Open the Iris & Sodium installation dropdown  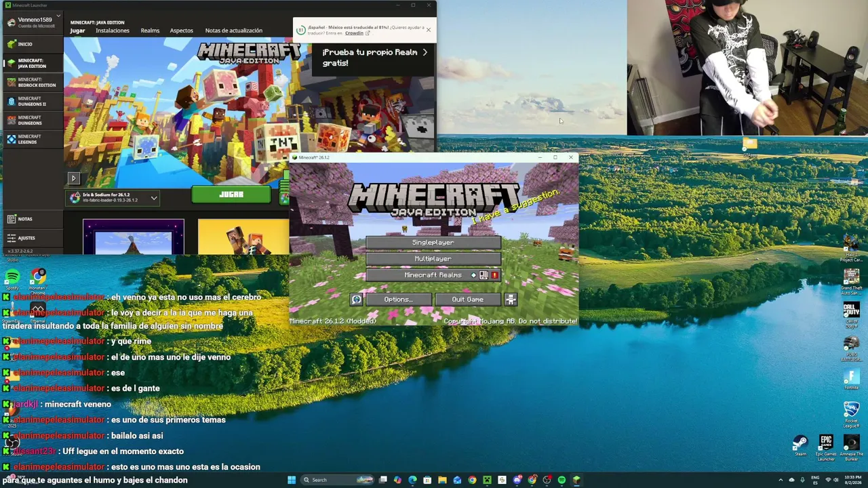pyautogui.click(x=114, y=197)
